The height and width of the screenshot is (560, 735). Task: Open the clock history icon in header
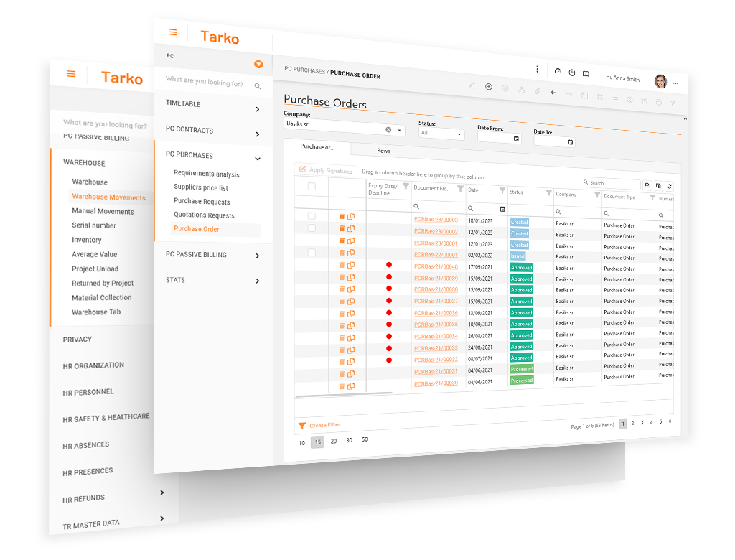click(x=572, y=73)
